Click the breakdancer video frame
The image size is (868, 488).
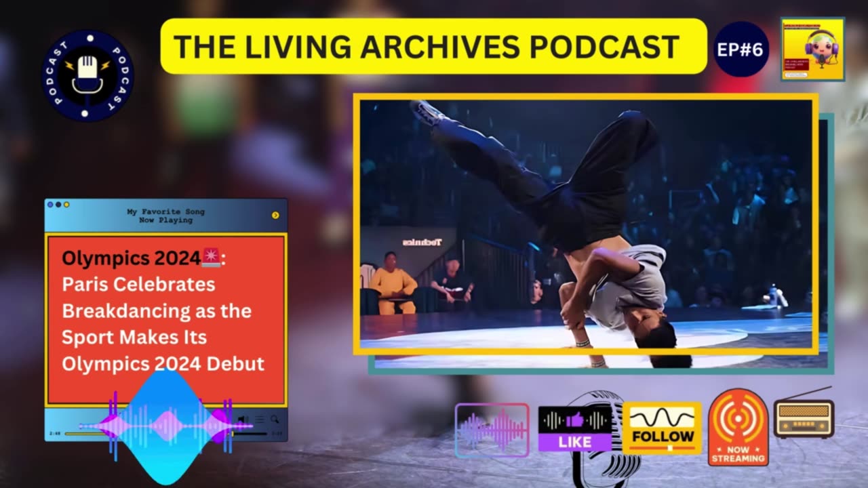tap(586, 224)
